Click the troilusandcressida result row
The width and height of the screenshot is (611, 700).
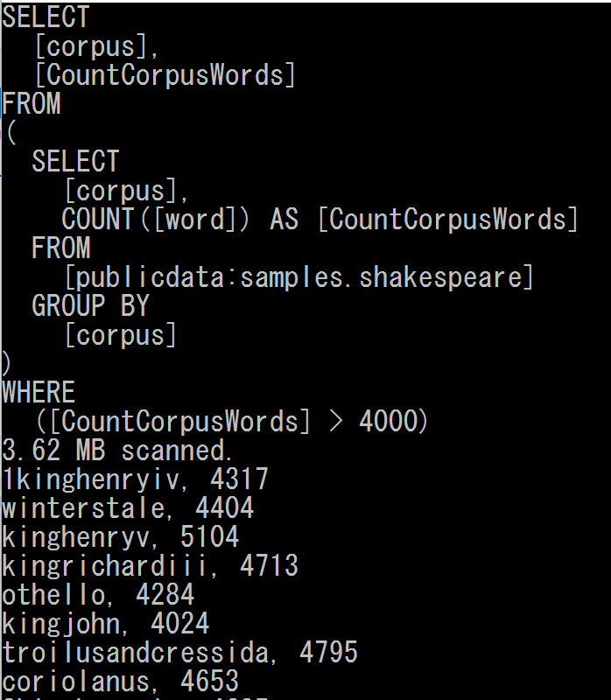pos(179,653)
